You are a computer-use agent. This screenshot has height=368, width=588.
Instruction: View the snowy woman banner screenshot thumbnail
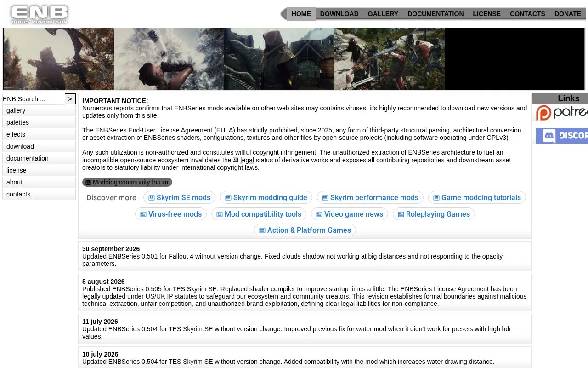coord(169,59)
